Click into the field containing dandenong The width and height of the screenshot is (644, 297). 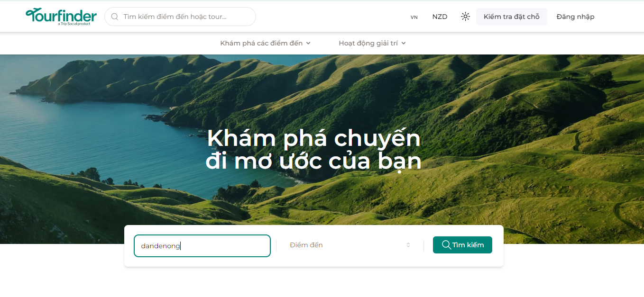(x=202, y=246)
